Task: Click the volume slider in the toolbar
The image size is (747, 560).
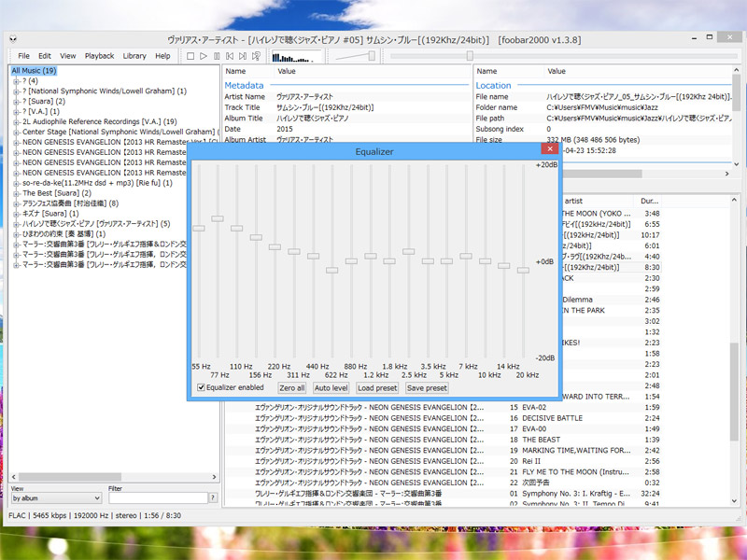Action: coord(356,56)
